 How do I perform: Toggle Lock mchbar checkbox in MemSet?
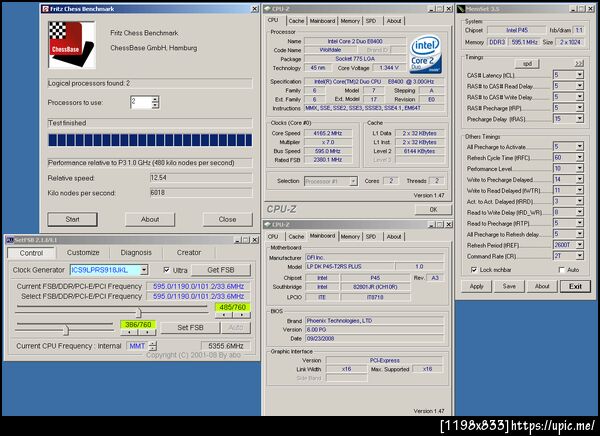(x=474, y=270)
